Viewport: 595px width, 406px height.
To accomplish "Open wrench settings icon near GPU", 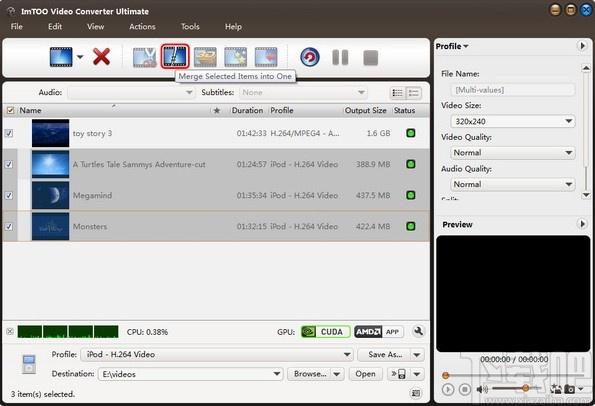I will (x=418, y=331).
